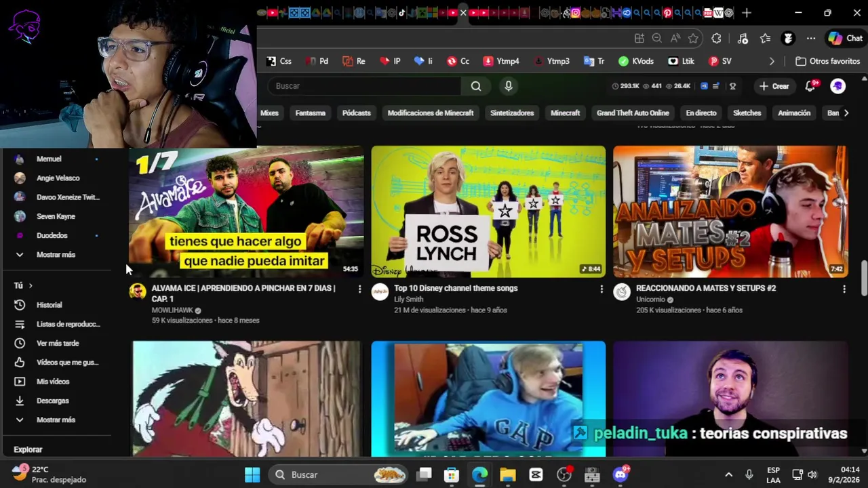Screen dimensions: 868x488
Task: Open the Ltik bookmark
Action: 682,61
